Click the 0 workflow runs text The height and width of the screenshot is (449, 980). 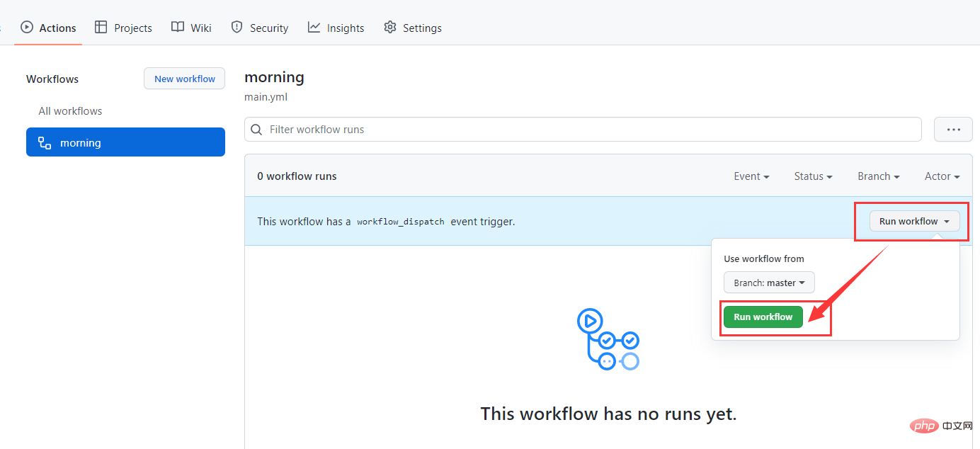coord(297,176)
